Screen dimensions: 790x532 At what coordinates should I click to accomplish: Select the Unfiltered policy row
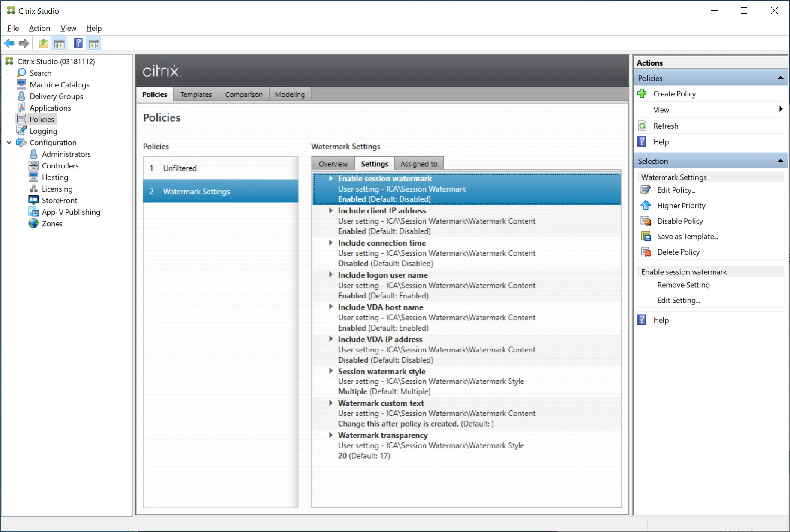tap(221, 168)
